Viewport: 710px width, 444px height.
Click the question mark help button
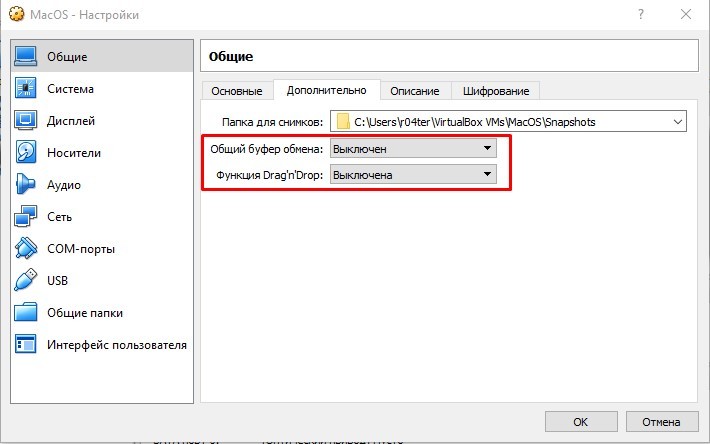[639, 15]
